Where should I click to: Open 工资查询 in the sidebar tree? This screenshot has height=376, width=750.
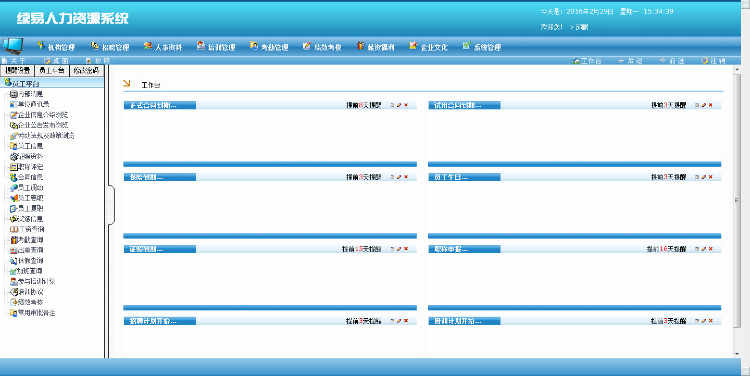pos(27,229)
